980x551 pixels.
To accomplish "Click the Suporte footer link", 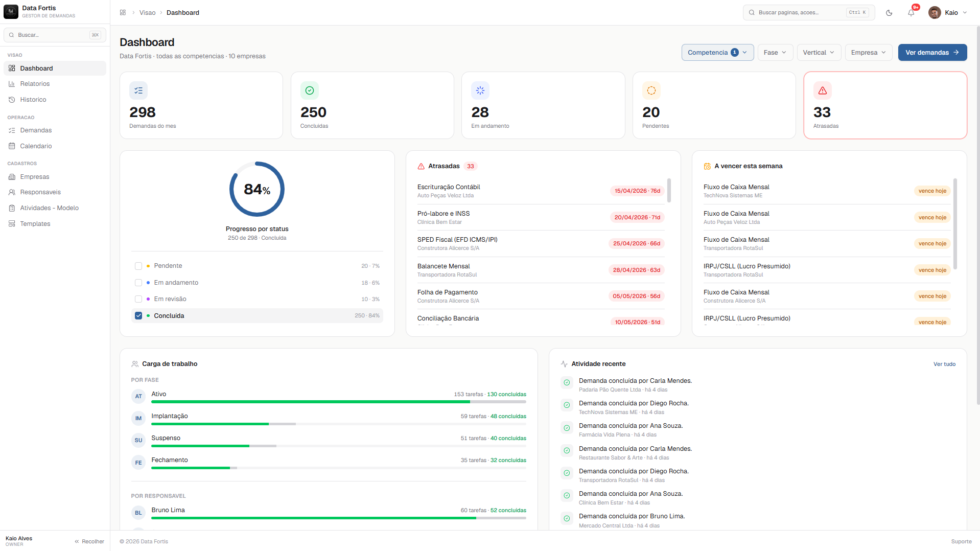I will (x=962, y=542).
